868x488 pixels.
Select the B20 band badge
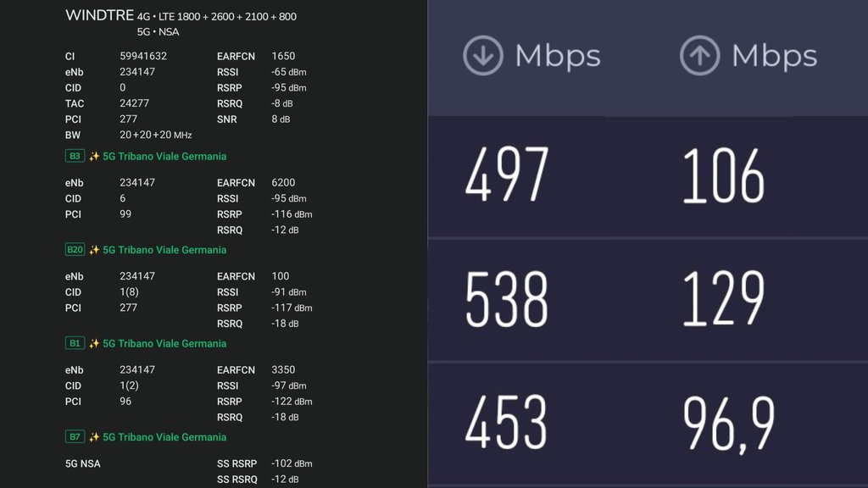[x=75, y=250]
